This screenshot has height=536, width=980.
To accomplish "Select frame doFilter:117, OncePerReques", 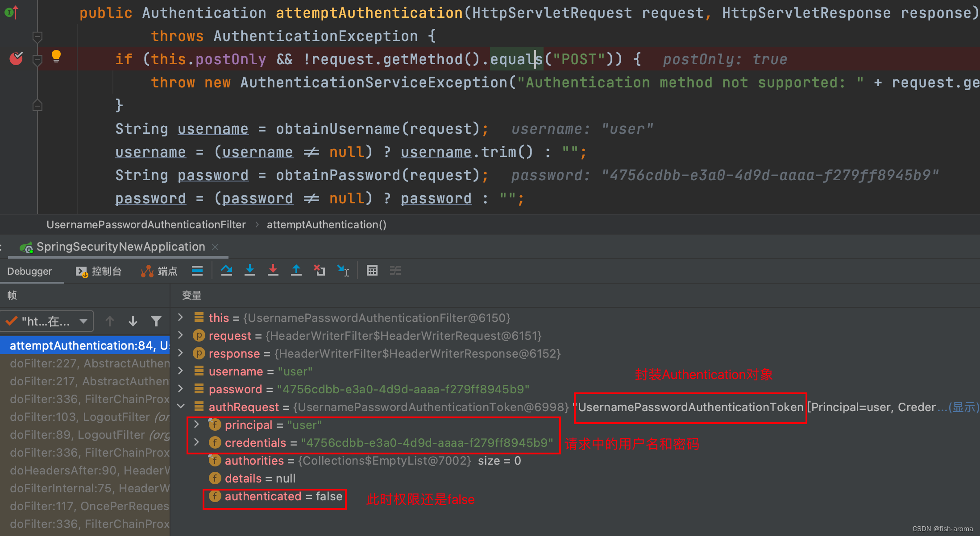I will click(x=85, y=506).
